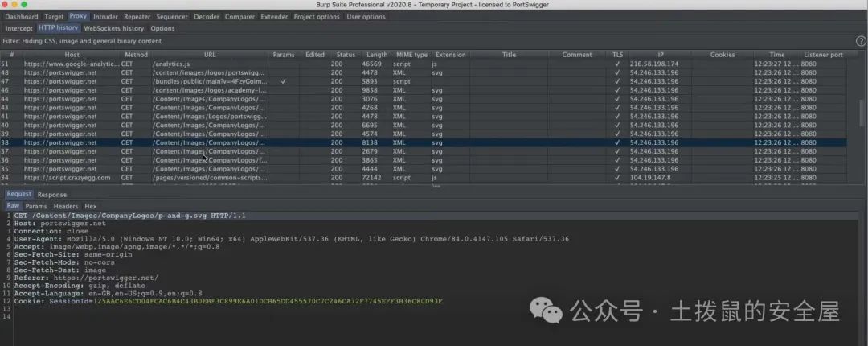Switch to the Repeater tab
This screenshot has height=346, width=868.
tap(137, 17)
